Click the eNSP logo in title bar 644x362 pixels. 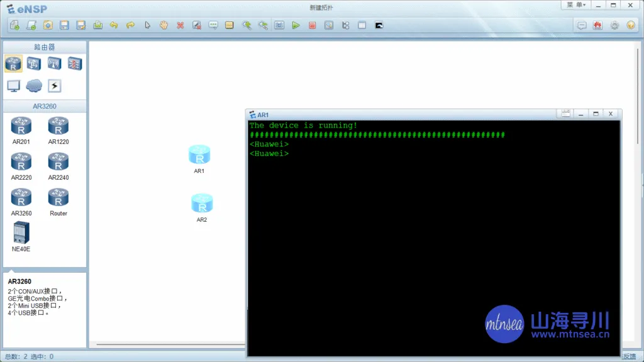pos(27,9)
